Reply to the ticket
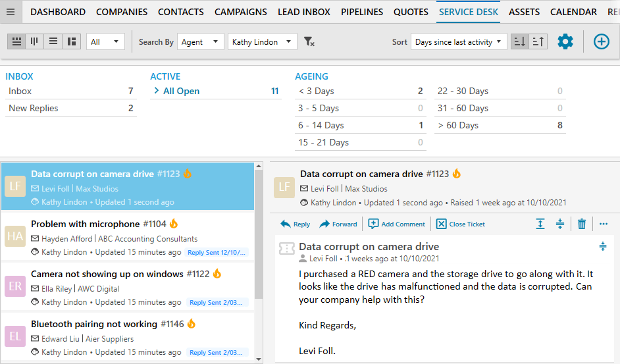620x364 pixels. (x=296, y=224)
